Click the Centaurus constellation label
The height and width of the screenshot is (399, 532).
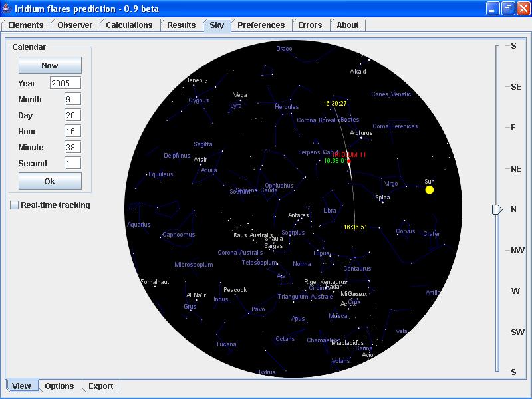(357, 269)
